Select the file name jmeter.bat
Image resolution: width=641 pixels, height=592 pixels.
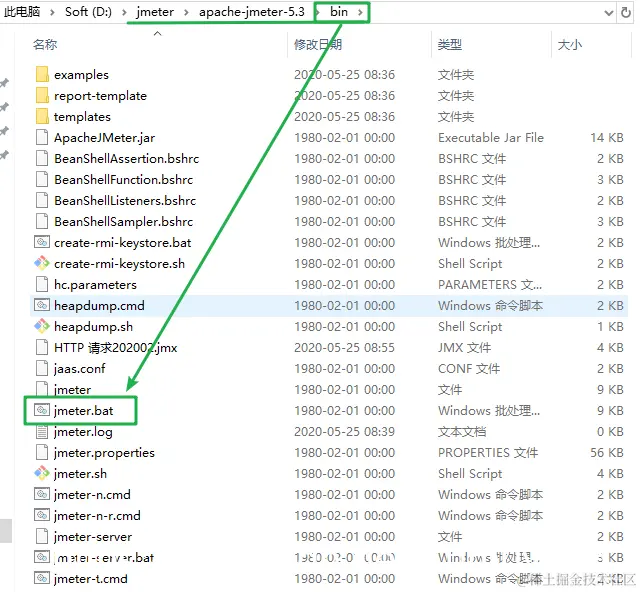click(x=83, y=410)
